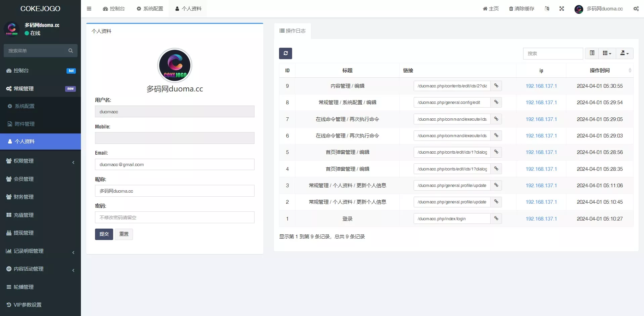
Task: Click the link icon next to /duomacc.php/index/login
Action: 496,219
